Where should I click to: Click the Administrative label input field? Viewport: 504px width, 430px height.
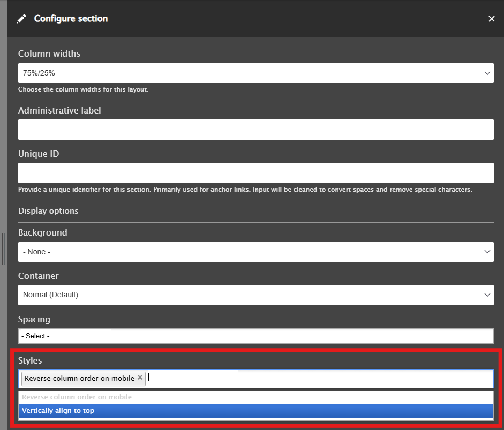256,130
